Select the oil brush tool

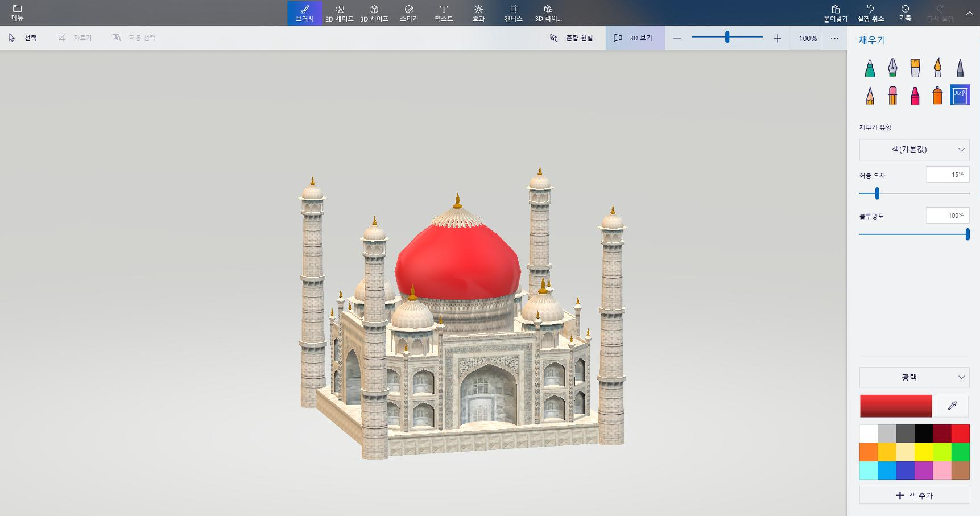(915, 68)
